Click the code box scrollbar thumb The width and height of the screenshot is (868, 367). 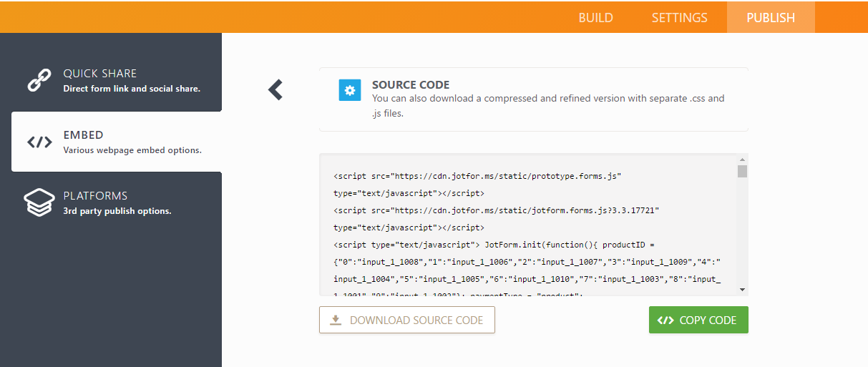coord(743,171)
